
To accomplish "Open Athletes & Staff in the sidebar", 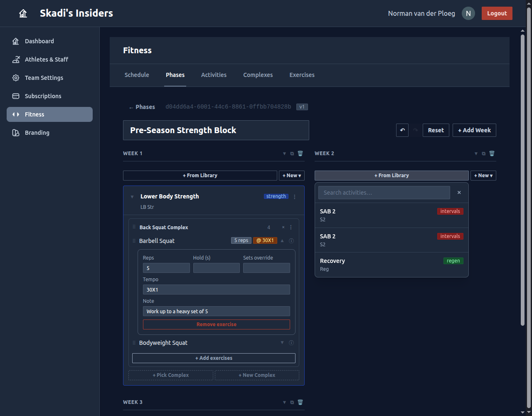I will 49,59.
